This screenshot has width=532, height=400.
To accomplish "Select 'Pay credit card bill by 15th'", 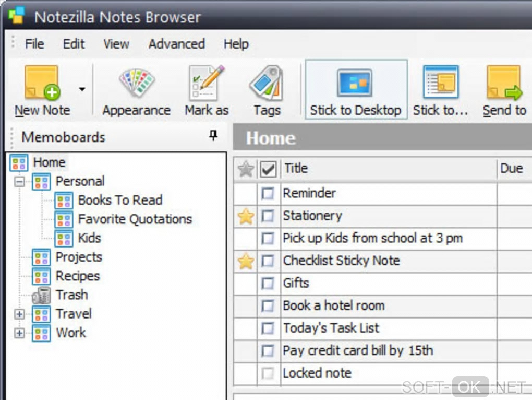I will pyautogui.click(x=358, y=351).
